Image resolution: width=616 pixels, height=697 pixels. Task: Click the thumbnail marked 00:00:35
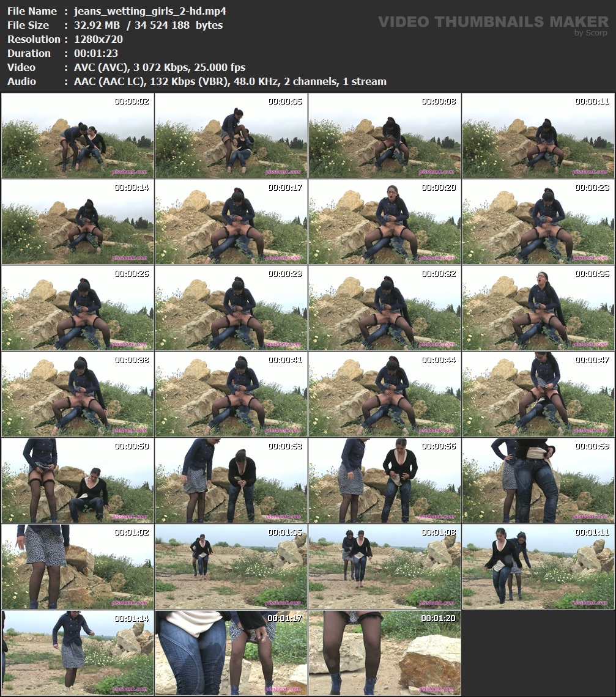click(538, 308)
